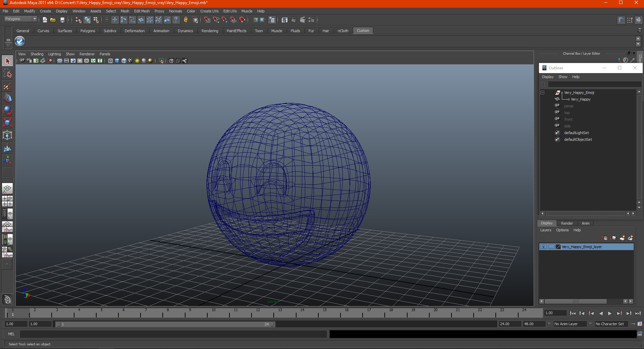Toggle display type box of Very_Happy_Emoji_layer
The image size is (644, 349).
pos(551,247)
